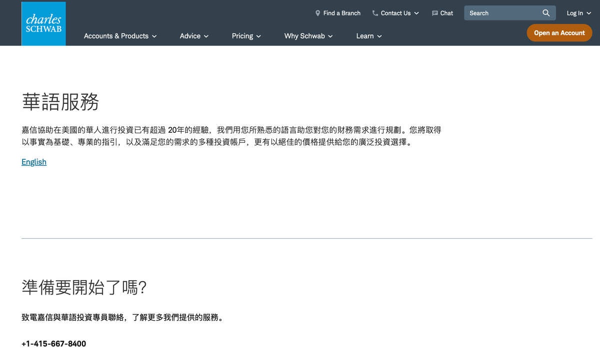Click the phone number +1-415-667-8400
Viewport: 600px width, 364px height.
click(54, 344)
